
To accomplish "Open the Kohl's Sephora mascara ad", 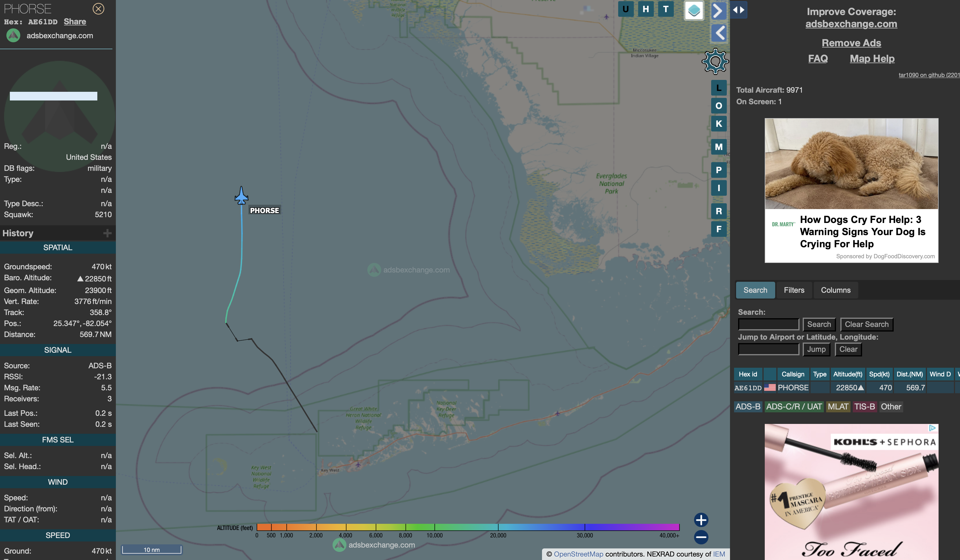I will [x=851, y=491].
